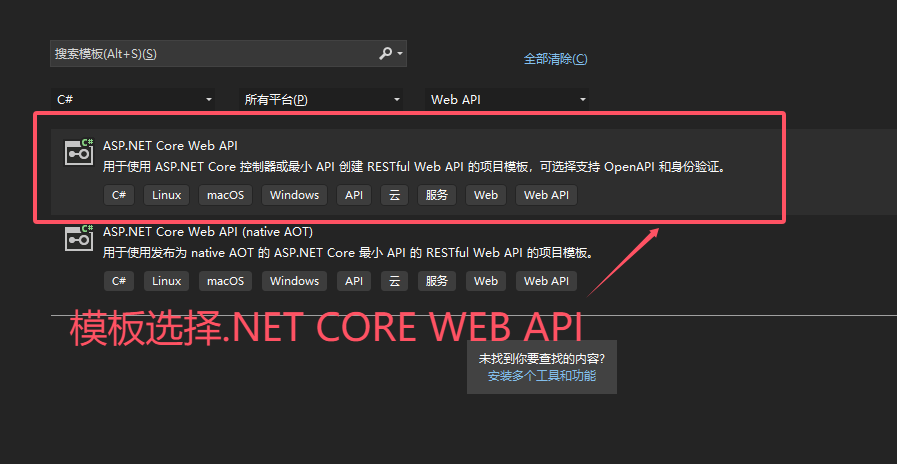The image size is (897, 464).
Task: Open the 安装多个工具和功能 link
Action: [x=541, y=376]
